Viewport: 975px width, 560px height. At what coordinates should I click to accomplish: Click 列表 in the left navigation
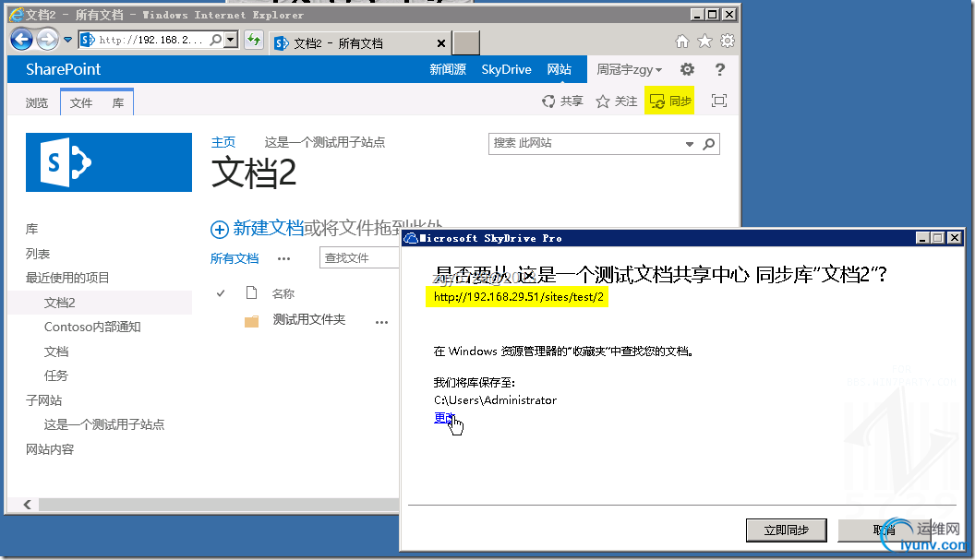tap(38, 254)
